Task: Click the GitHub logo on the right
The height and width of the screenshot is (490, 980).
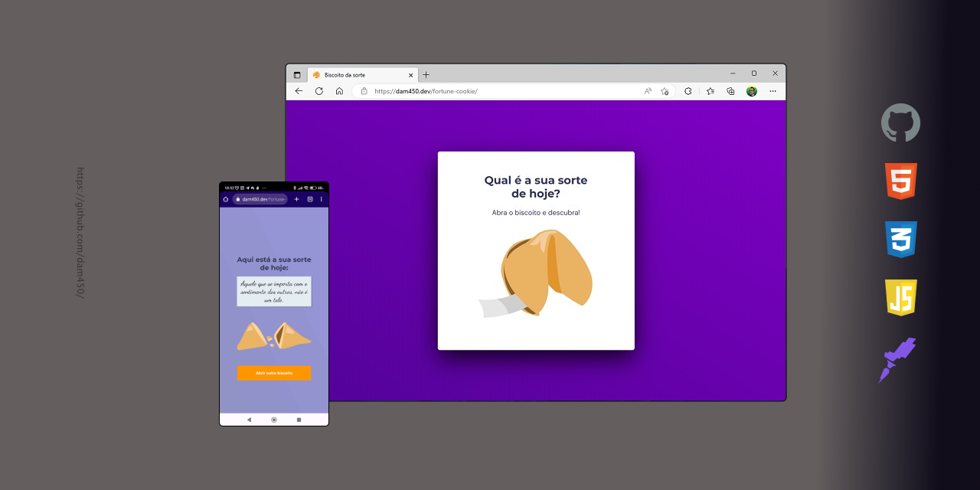Action: tap(900, 122)
